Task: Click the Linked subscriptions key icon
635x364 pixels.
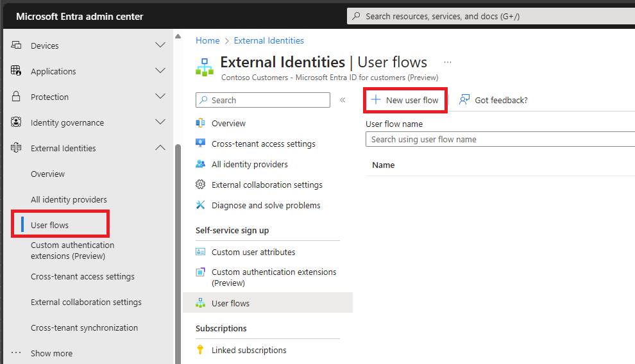Action: [x=201, y=350]
